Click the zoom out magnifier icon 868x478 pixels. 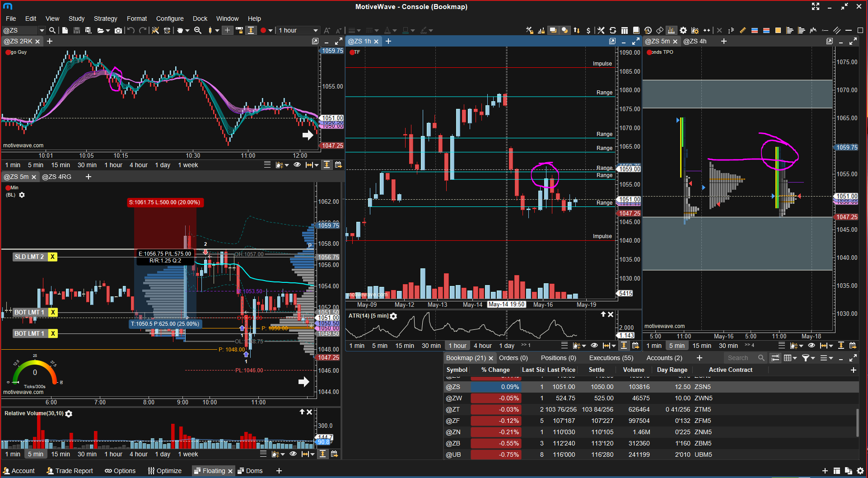(x=198, y=30)
